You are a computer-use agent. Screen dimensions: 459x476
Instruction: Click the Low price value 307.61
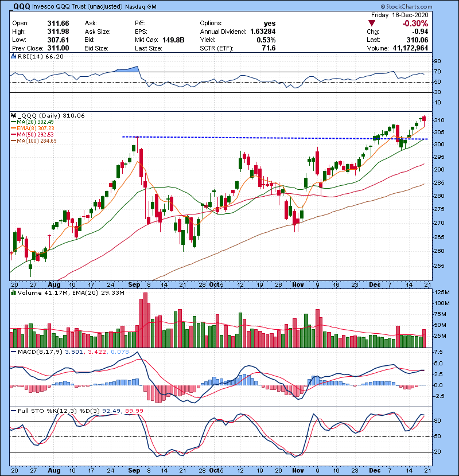pos(58,40)
